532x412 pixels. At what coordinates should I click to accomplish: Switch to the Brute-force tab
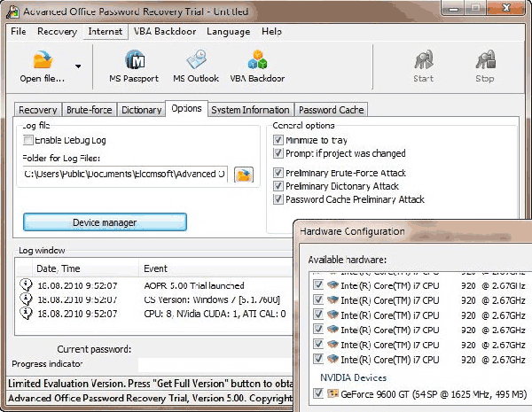point(89,110)
